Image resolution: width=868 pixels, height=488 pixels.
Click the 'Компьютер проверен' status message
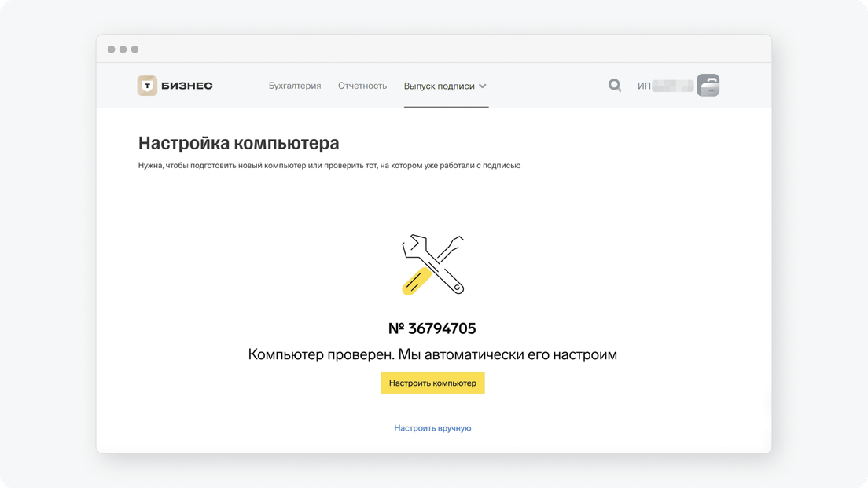[432, 354]
